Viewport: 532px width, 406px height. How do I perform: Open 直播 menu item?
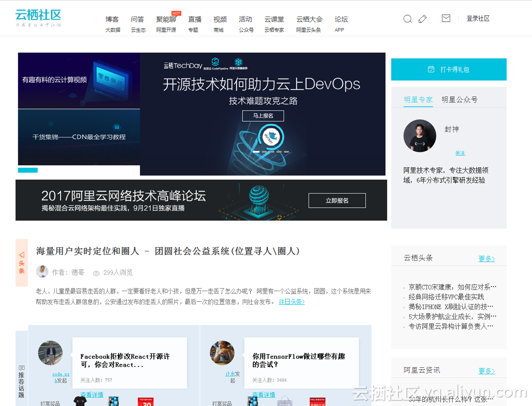[x=195, y=19]
